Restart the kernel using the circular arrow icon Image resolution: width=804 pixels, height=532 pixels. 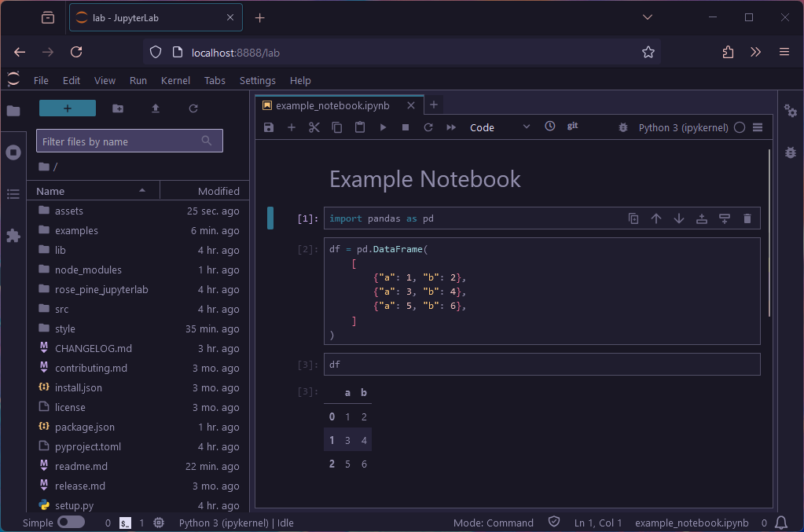point(428,127)
